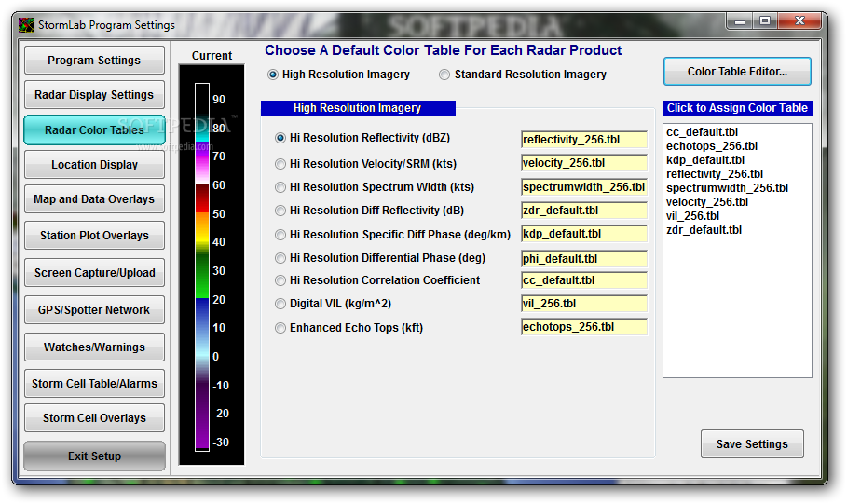
Task: Click the spectrumwidth_256.tbl field for Spectrum Width
Action: [x=584, y=187]
